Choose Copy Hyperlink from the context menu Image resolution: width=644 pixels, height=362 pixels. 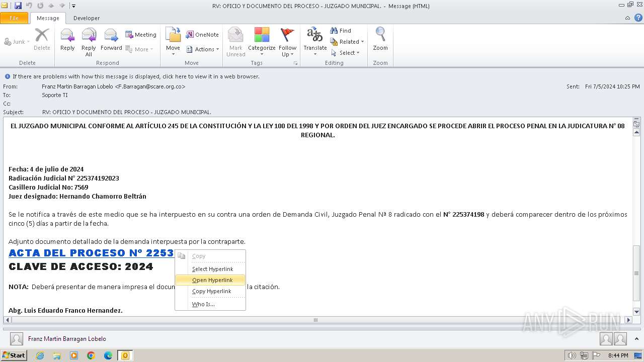pos(210,291)
